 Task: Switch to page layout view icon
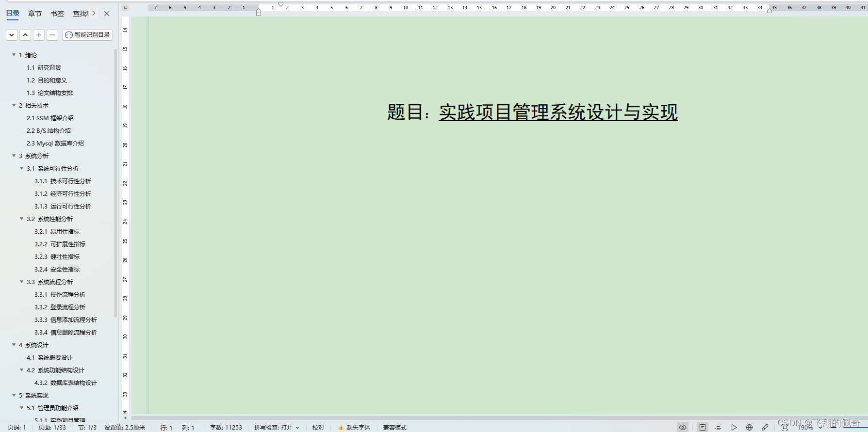click(703, 427)
